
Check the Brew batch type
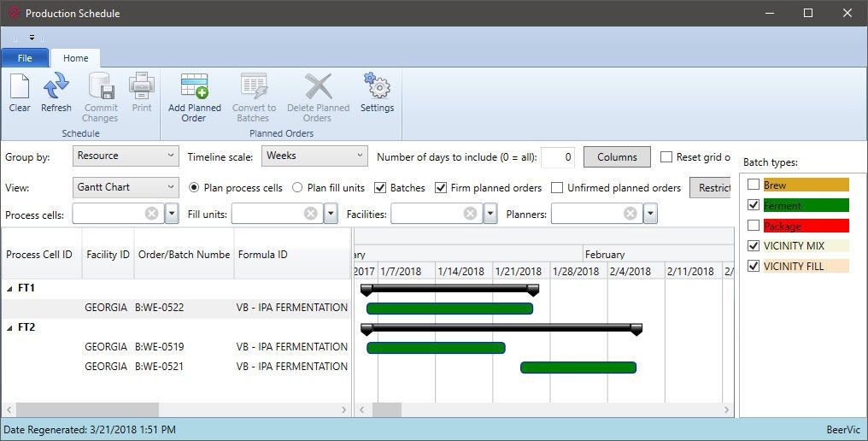[x=754, y=185]
